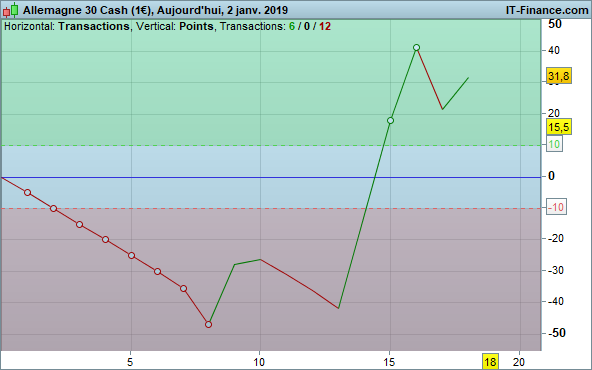Screen dimensions: 592x370
Task: Click the yellow 18 transaction marker
Action: click(x=490, y=362)
